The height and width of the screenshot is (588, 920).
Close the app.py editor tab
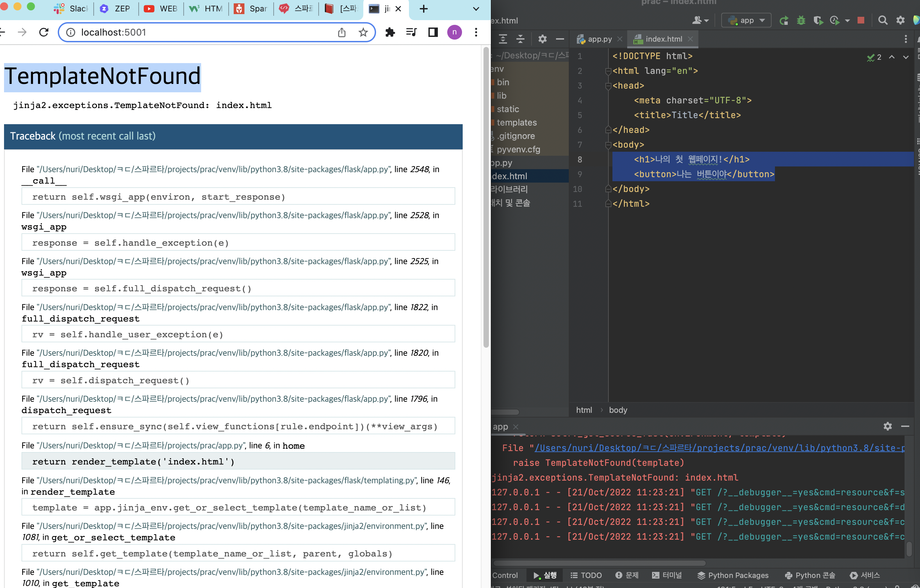(620, 39)
